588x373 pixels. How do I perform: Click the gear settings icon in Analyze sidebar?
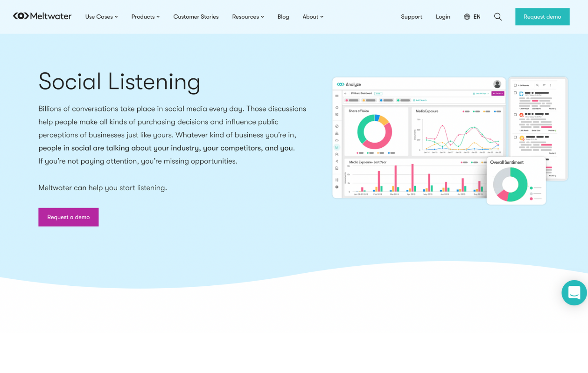337,187
